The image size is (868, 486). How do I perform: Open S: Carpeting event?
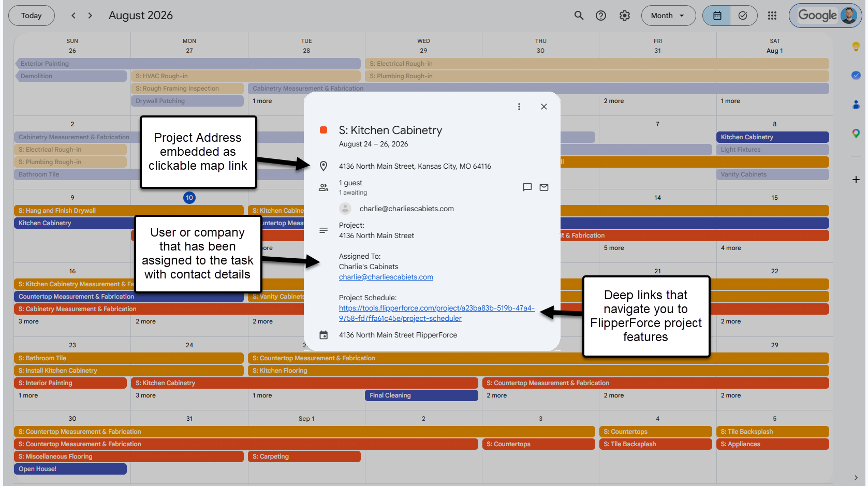[x=304, y=456]
